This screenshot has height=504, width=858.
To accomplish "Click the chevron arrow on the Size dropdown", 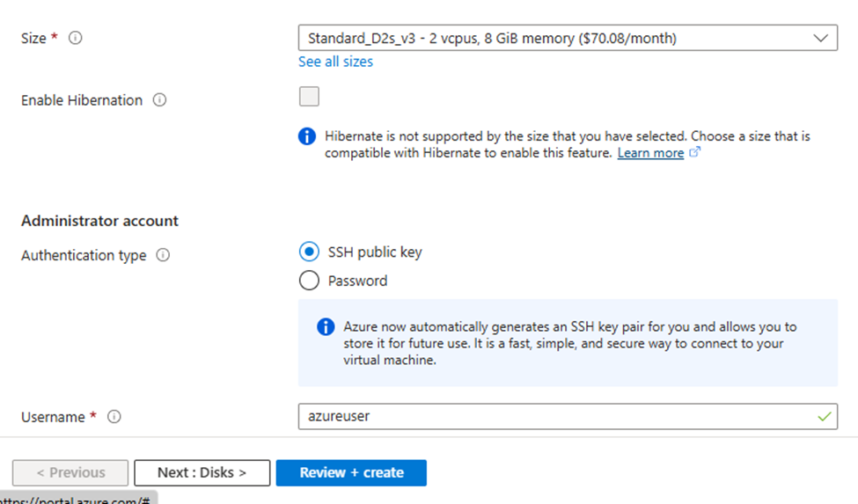I will tap(821, 39).
